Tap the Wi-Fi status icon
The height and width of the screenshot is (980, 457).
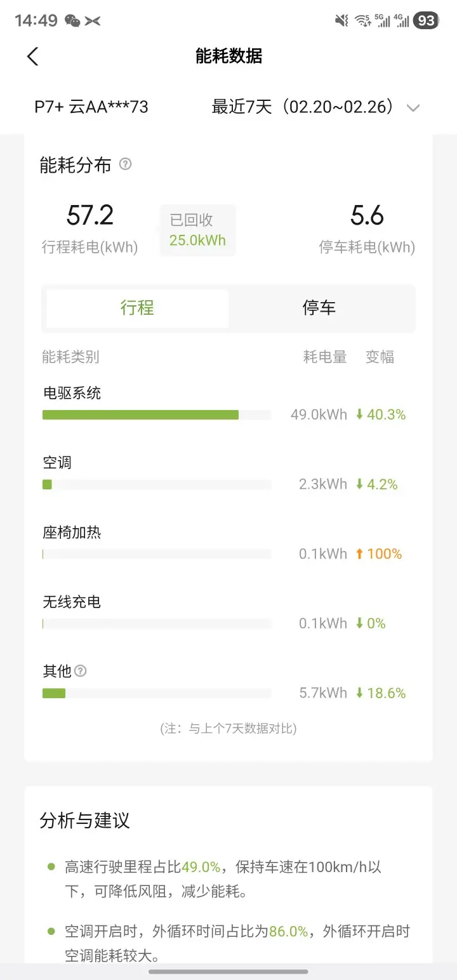click(x=363, y=21)
